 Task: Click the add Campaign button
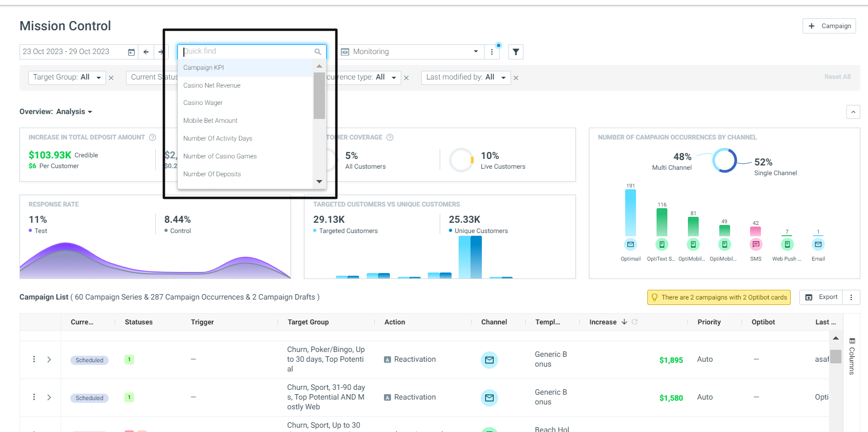point(829,26)
